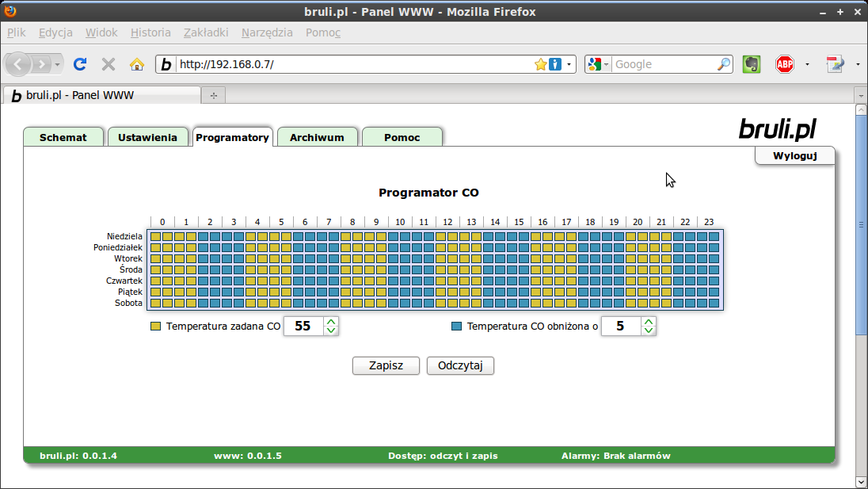Screen dimensions: 868x489
Task: Switch to the Schemat tab
Action: point(63,137)
